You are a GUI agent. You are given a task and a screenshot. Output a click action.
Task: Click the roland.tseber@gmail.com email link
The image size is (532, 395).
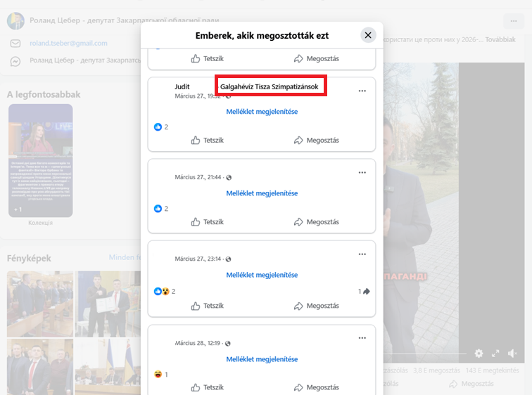click(x=68, y=44)
